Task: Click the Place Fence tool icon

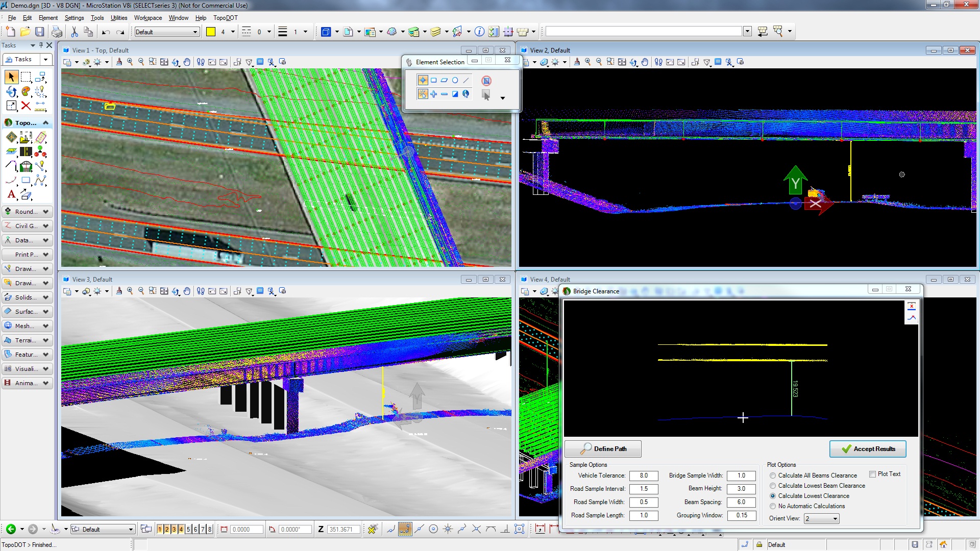Action: 26,77
